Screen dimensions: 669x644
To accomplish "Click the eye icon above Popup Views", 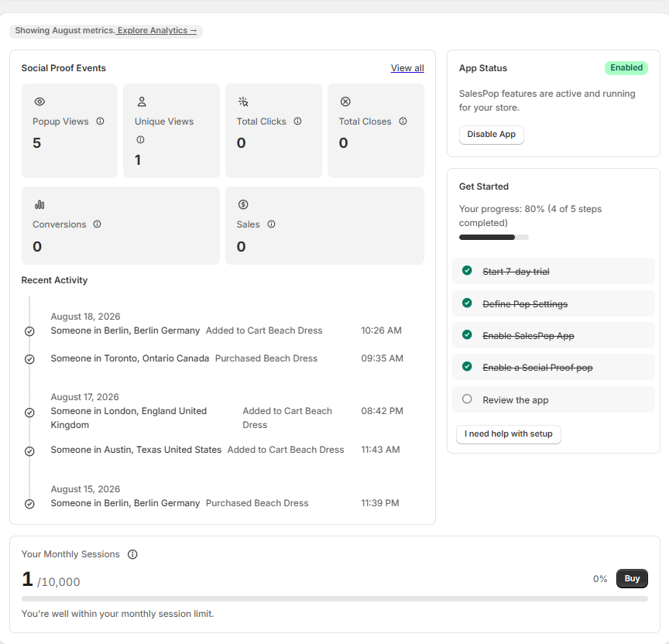I will (39, 101).
